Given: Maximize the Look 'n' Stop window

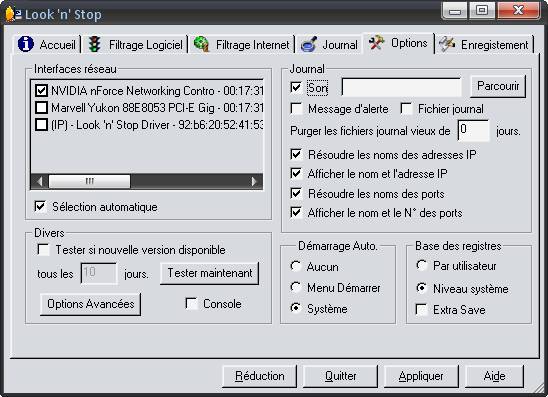Looking at the screenshot, I should [482, 11].
